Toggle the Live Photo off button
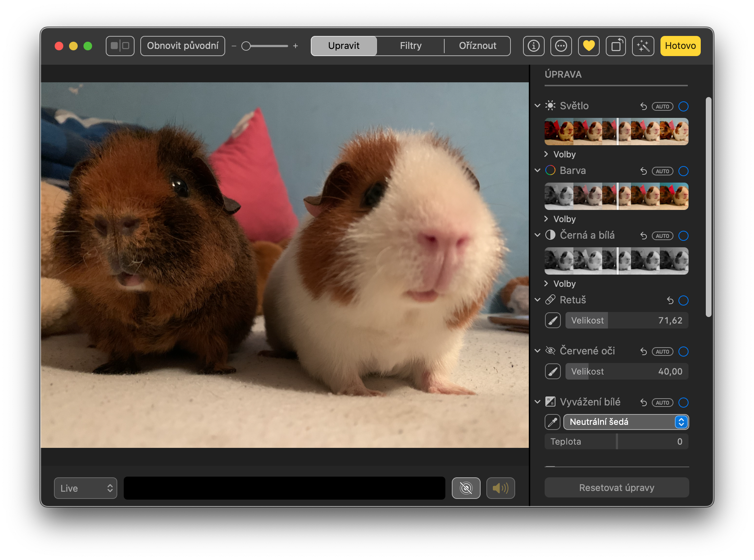754x560 pixels. [x=466, y=488]
